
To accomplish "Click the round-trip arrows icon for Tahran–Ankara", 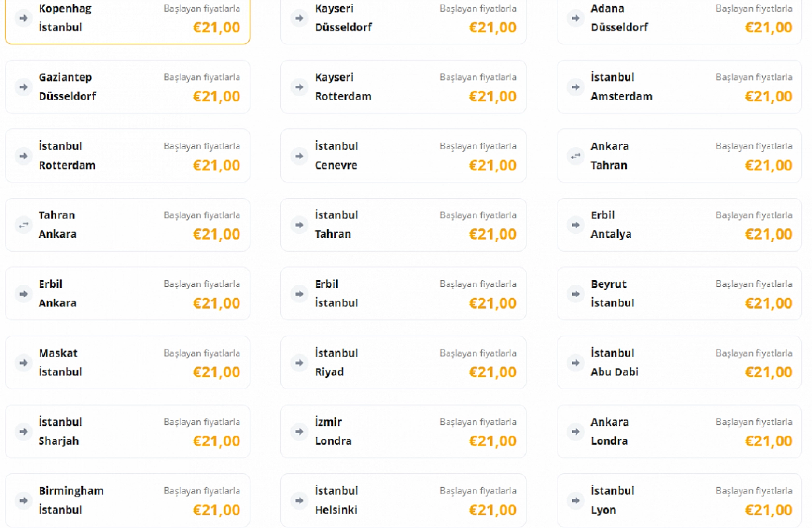I will coord(23,225).
